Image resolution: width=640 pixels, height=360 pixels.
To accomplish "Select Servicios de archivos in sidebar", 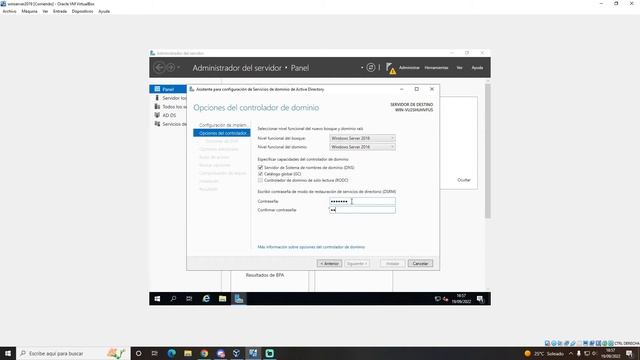I will tap(170, 124).
